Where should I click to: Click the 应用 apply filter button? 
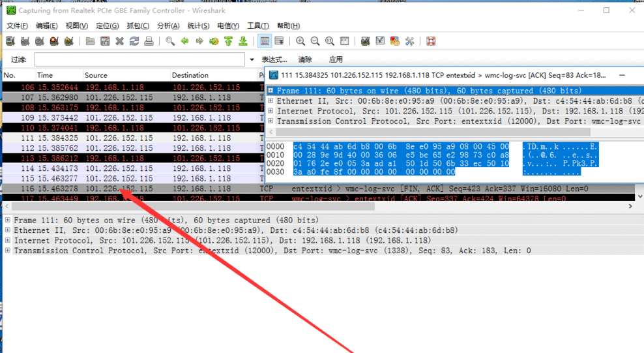336,59
